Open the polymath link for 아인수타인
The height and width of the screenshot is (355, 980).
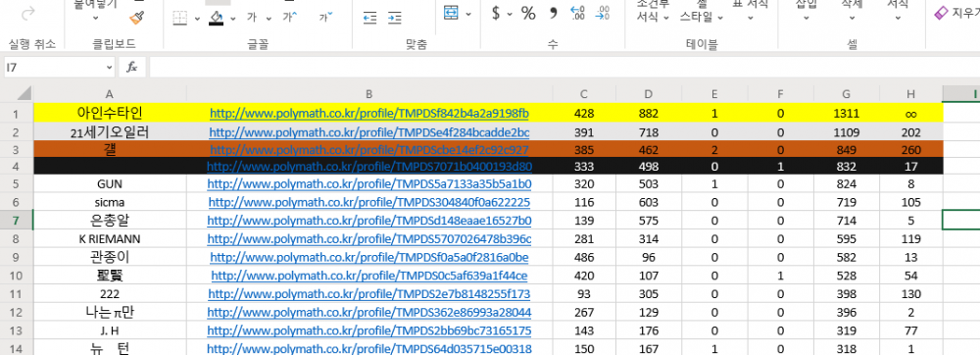coord(369,113)
